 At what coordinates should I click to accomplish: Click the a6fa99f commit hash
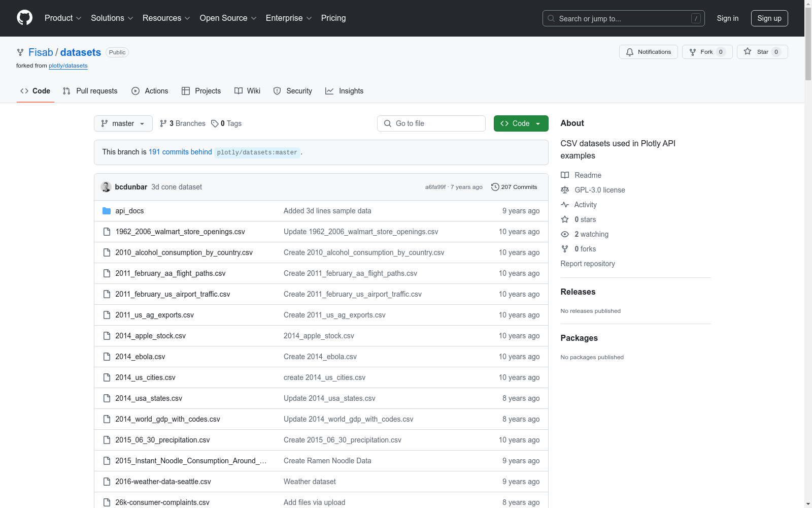click(435, 187)
